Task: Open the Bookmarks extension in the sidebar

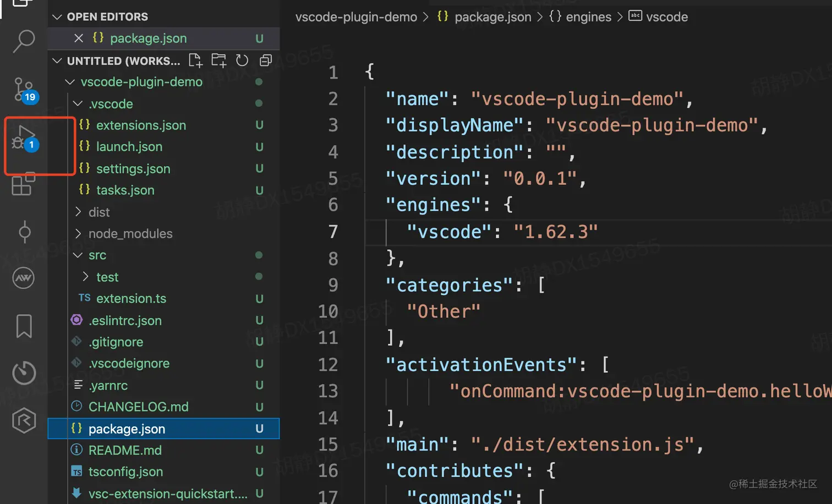Action: 23,326
